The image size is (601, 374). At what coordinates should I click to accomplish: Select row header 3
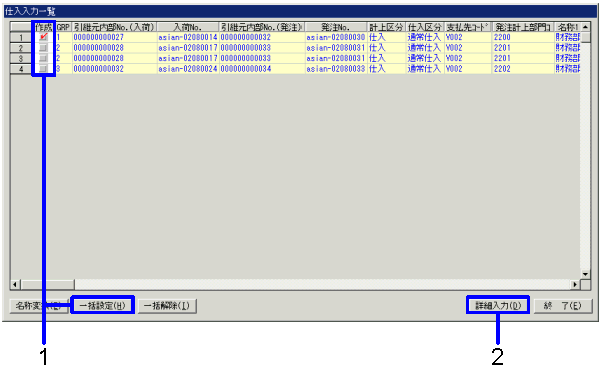[21, 58]
